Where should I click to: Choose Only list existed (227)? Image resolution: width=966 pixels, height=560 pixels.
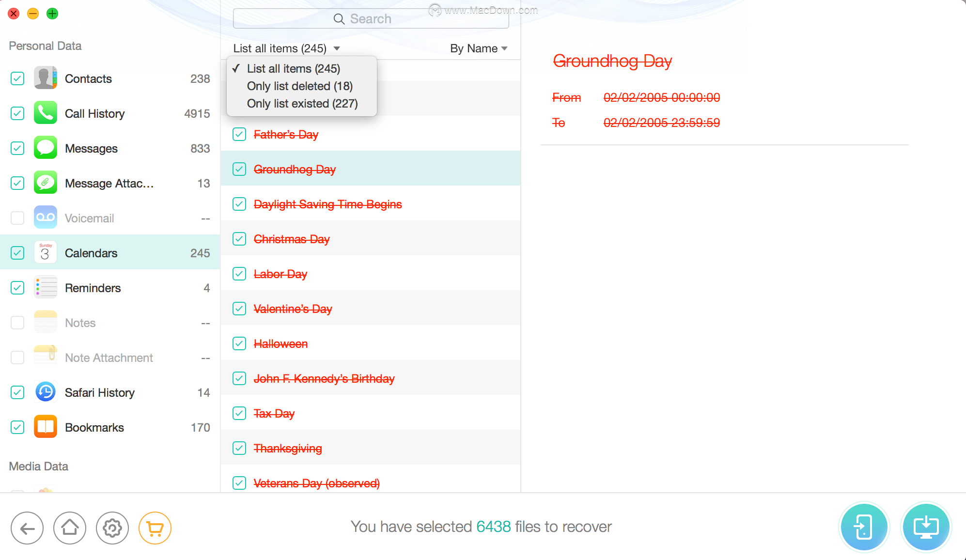pos(302,104)
